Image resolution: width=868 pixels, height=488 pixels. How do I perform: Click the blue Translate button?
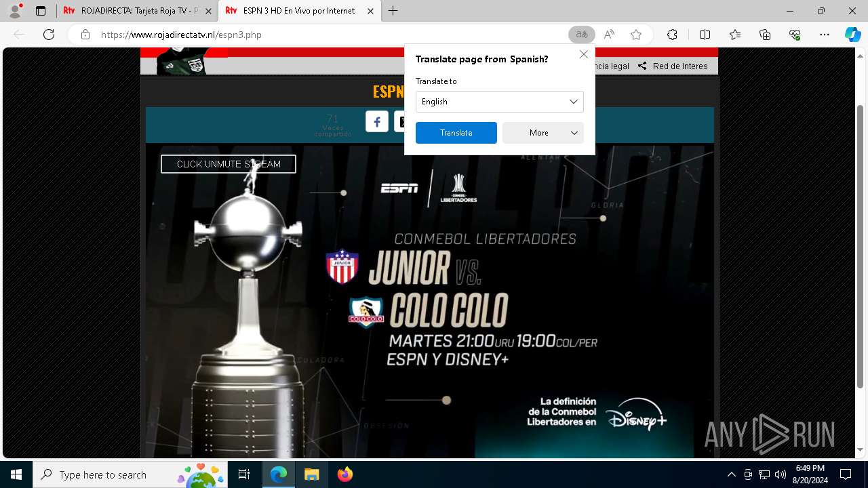(x=456, y=133)
